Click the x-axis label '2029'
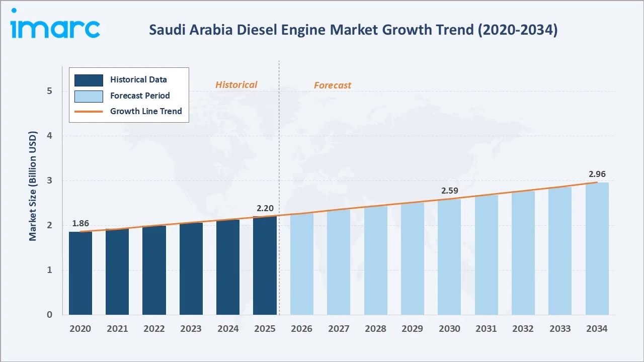The width and height of the screenshot is (644, 362). pos(413,329)
